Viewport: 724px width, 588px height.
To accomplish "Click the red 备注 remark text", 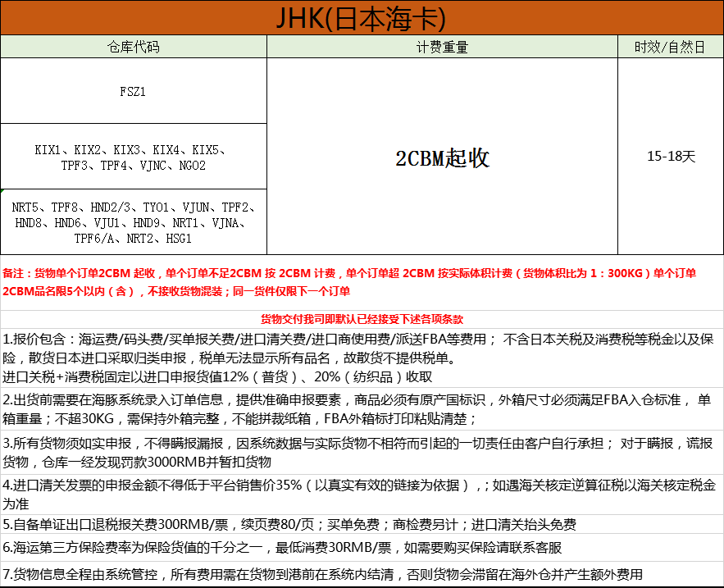I will click(349, 282).
